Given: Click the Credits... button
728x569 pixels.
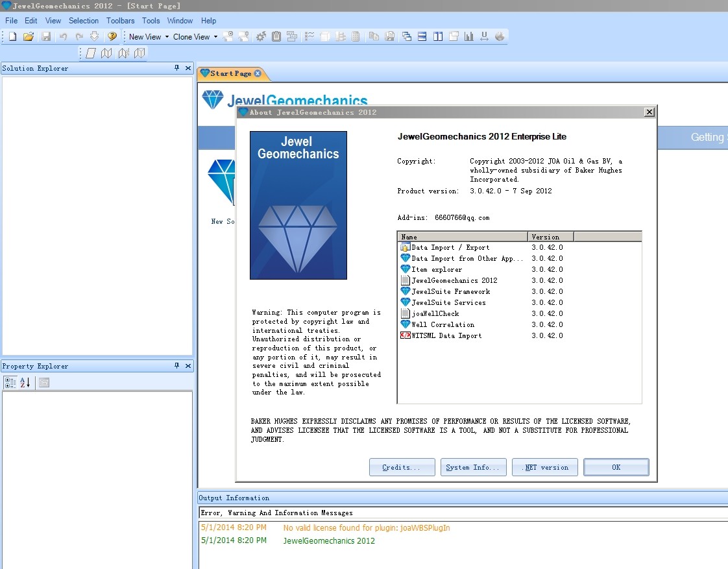Looking at the screenshot, I should click(x=402, y=467).
